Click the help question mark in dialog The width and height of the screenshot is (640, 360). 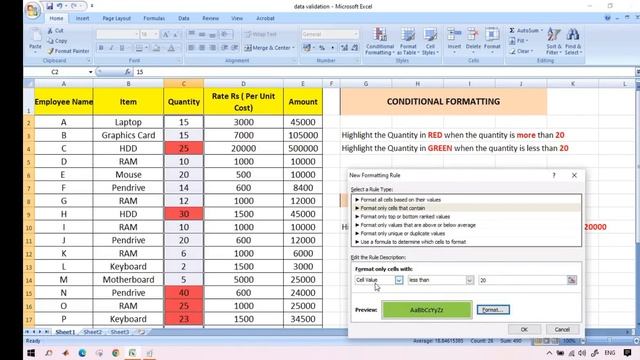554,175
